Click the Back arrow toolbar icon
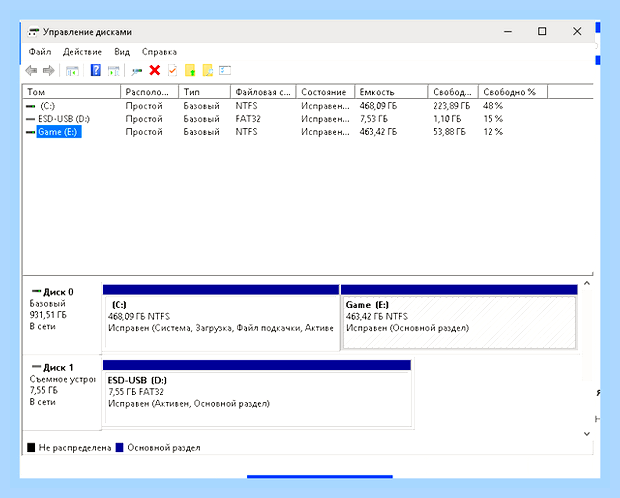Screen dimensions: 620x498 [x=31, y=70]
